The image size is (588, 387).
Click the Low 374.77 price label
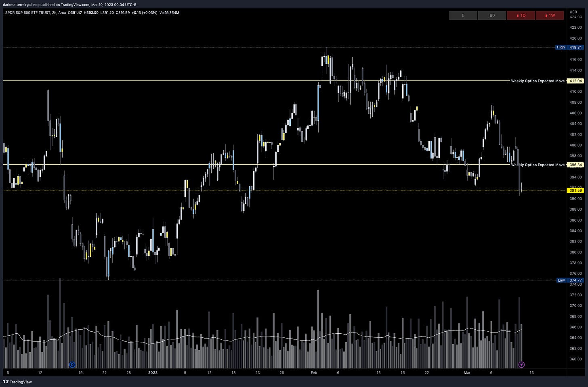569,280
